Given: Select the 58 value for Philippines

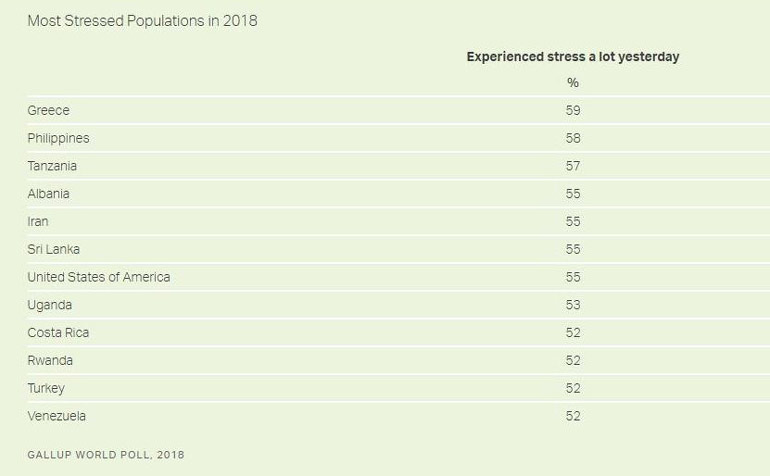Looking at the screenshot, I should coord(573,138).
